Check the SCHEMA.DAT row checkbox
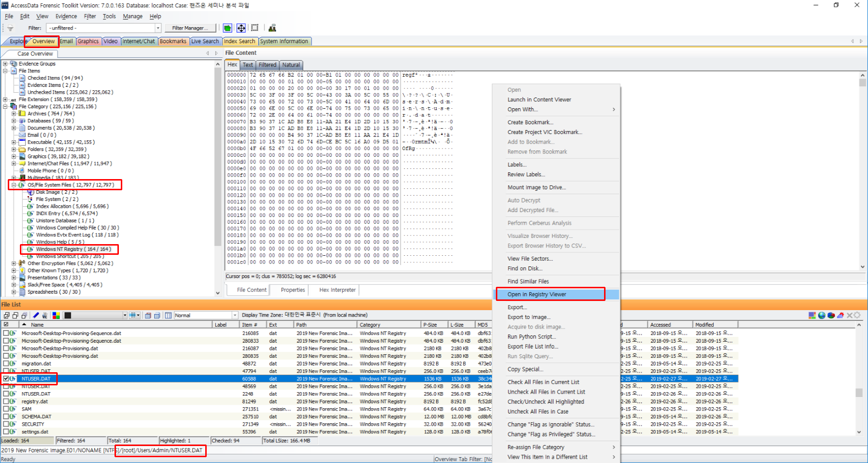This screenshot has height=463, width=868. pyautogui.click(x=6, y=416)
